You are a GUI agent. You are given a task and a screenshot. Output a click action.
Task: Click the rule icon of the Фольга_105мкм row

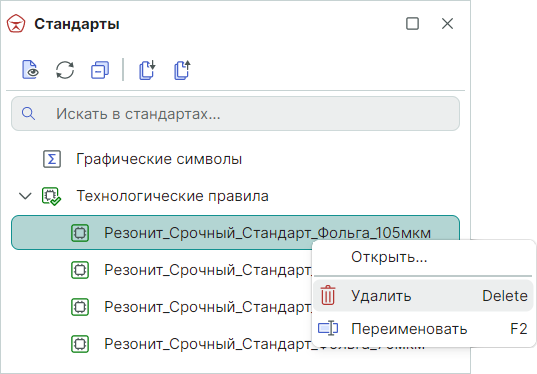coord(80,233)
